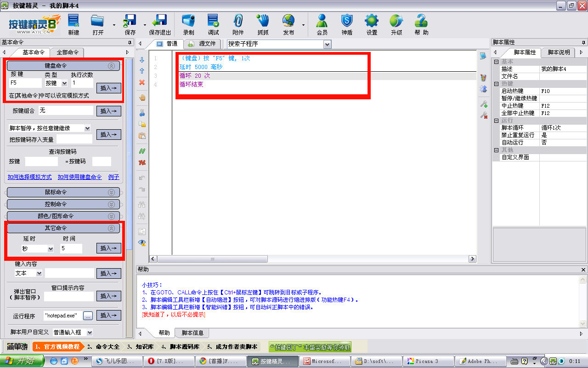Image resolution: width=588 pixels, height=368 pixels.
Task: Click the hand icon in editor sidebar
Action: [142, 98]
